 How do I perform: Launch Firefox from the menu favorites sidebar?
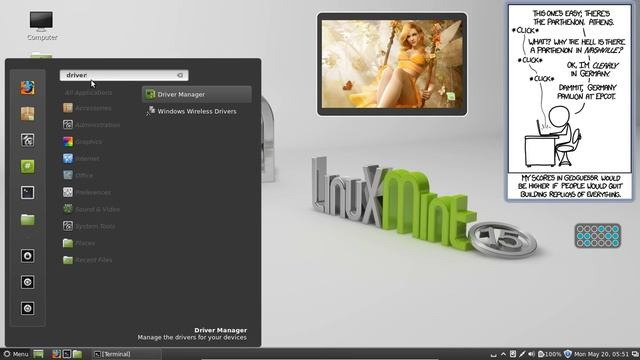(x=27, y=87)
